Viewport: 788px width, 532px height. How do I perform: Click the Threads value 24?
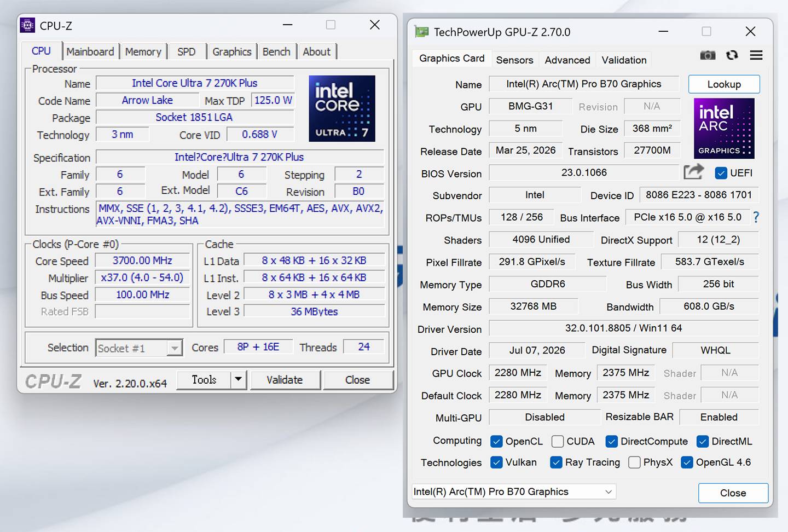pos(364,347)
